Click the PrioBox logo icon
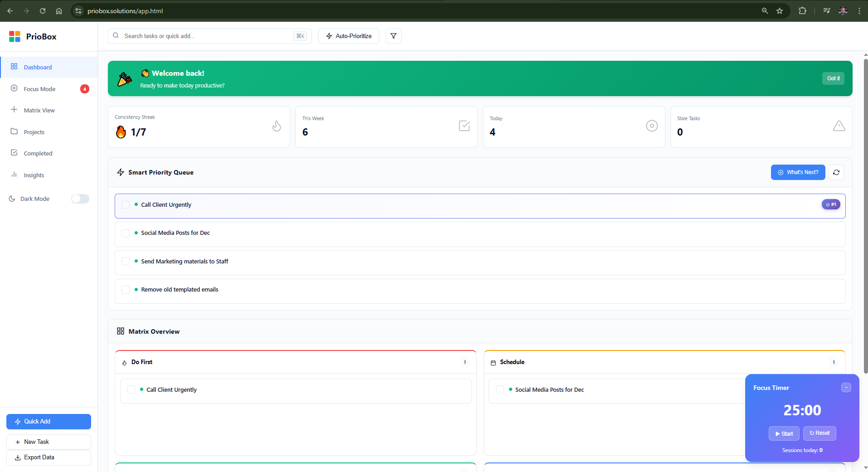The height and width of the screenshot is (472, 868). coord(14,36)
